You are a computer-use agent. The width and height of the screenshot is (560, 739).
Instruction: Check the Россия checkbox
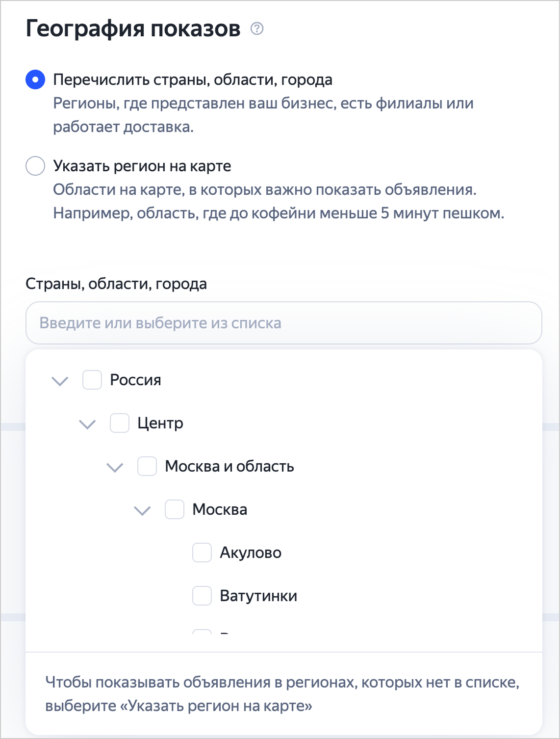click(92, 380)
